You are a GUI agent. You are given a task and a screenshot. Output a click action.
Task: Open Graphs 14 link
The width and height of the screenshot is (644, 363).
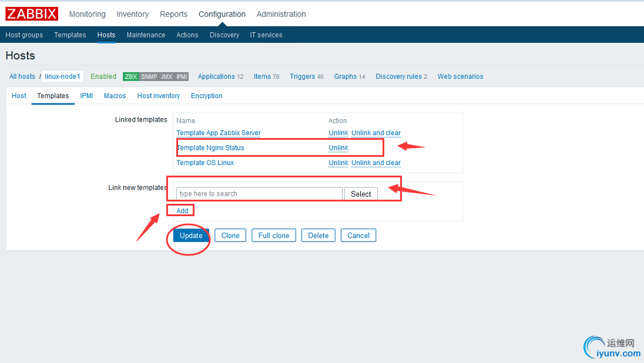coord(350,76)
